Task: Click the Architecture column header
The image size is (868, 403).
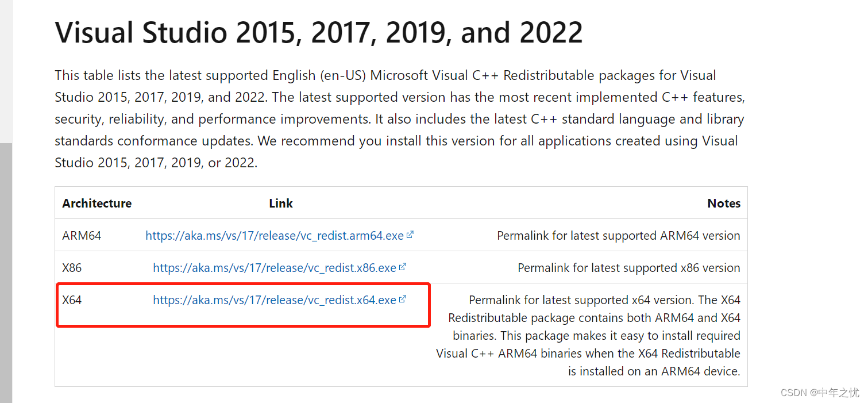Action: pyautogui.click(x=97, y=203)
